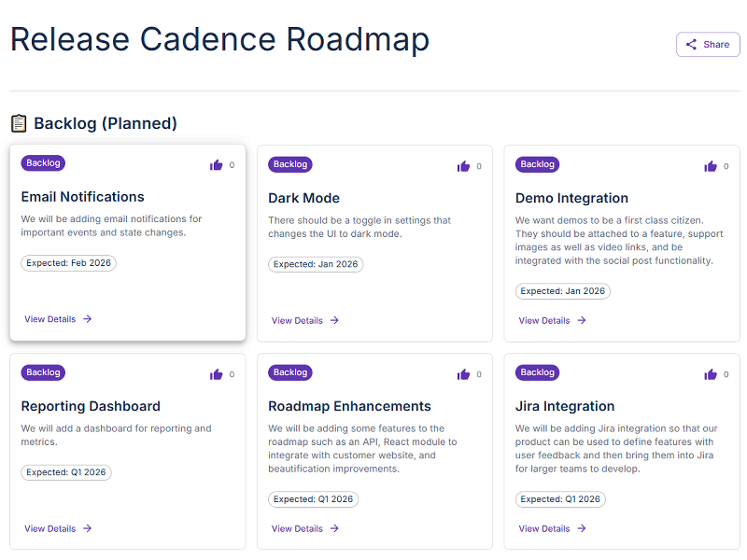View details of Reporting Dashboard
747x560 pixels.
(49, 528)
